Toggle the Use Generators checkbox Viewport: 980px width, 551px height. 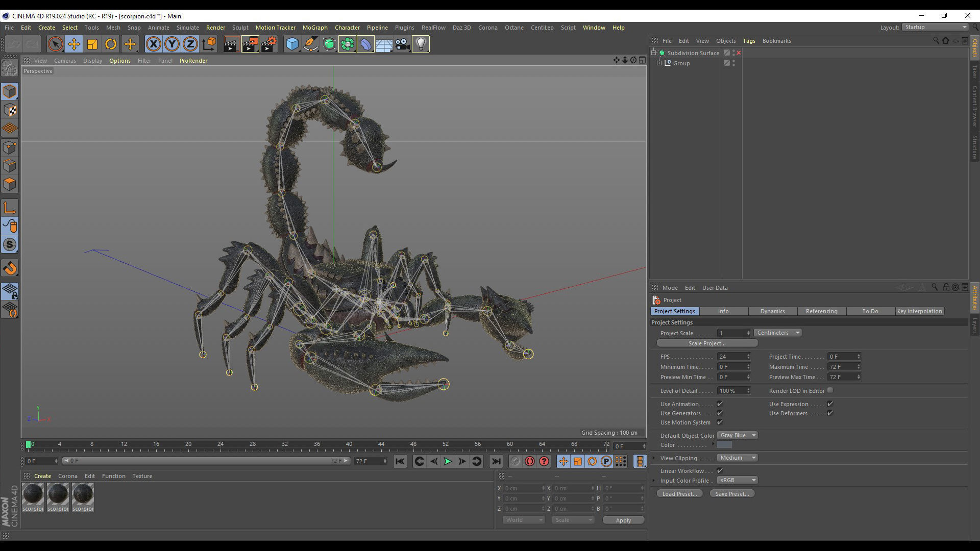[720, 413]
